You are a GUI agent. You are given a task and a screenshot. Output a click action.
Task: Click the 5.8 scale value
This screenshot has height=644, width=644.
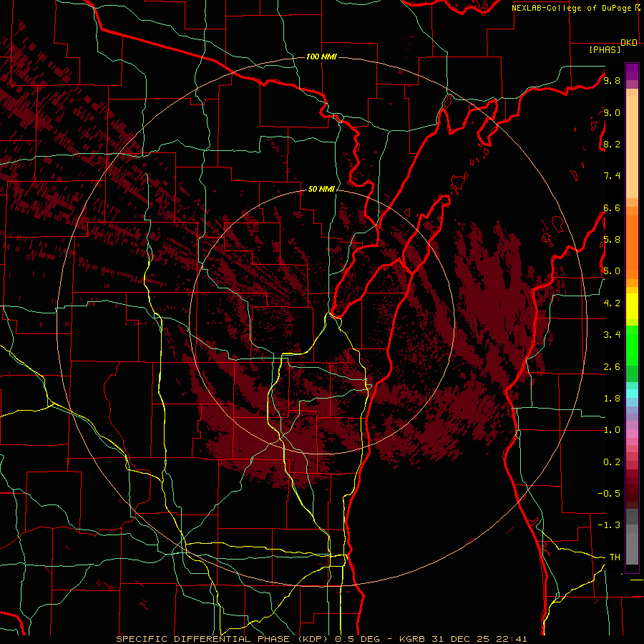click(612, 239)
